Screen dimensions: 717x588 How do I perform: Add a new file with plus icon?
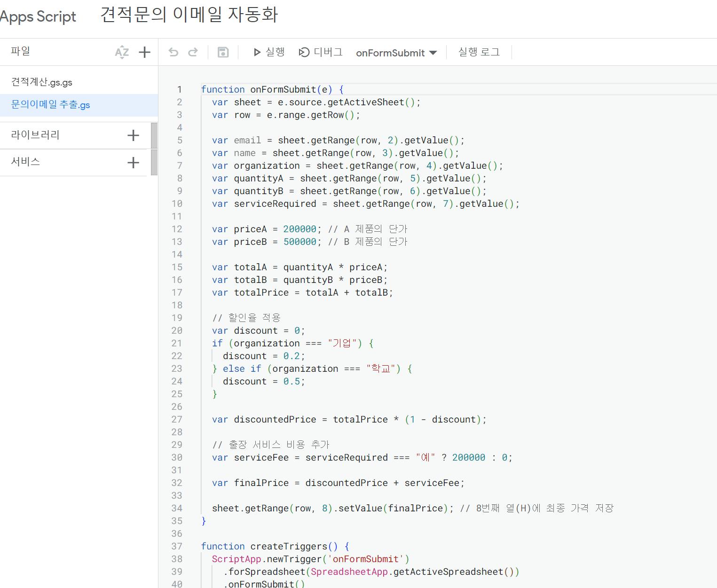click(x=144, y=52)
